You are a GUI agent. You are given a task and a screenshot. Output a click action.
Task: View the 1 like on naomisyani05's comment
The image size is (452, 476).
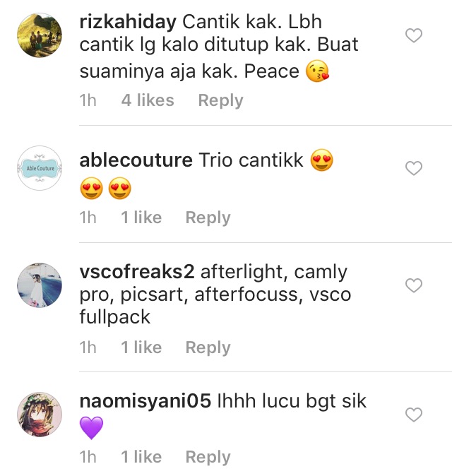141,457
